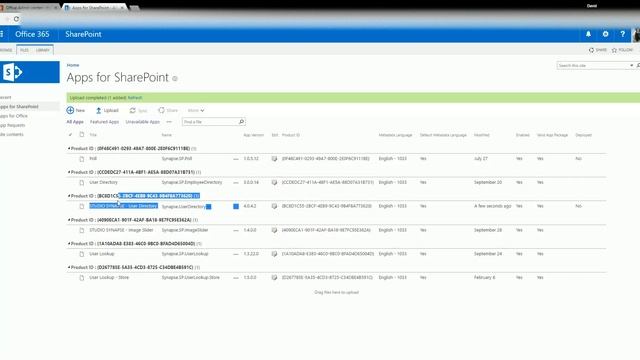Open the help question mark

click(622, 34)
